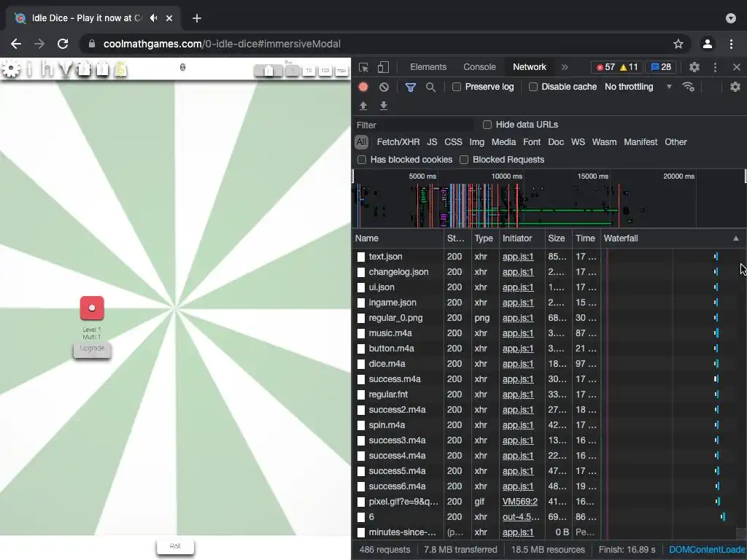Viewport: 747px width, 560px height.
Task: Clear the network log
Action: click(x=384, y=87)
